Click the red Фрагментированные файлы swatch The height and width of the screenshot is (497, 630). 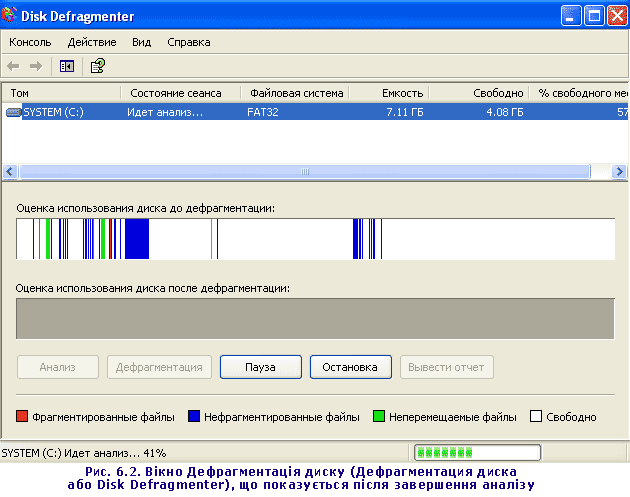tap(22, 416)
